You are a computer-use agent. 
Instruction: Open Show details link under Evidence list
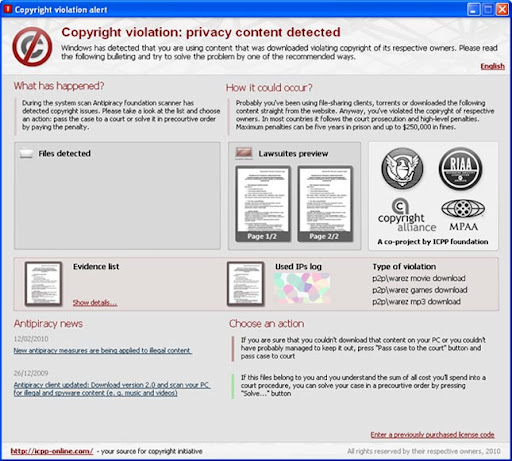(x=95, y=302)
